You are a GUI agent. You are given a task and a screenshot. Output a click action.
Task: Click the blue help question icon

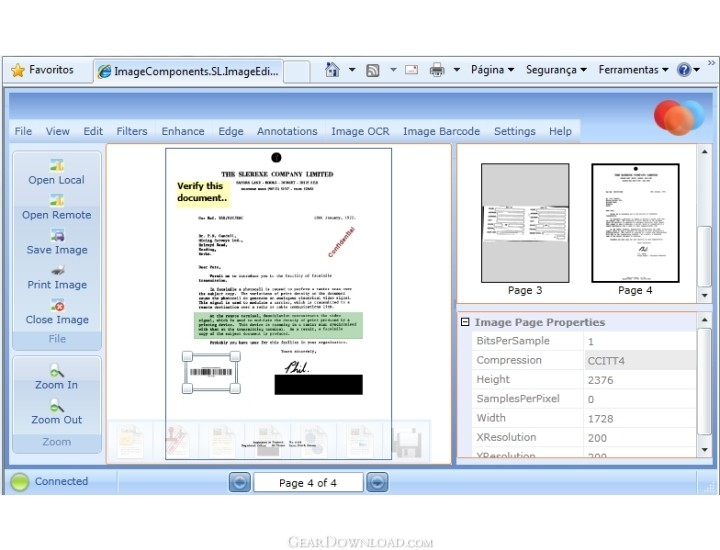coord(684,70)
